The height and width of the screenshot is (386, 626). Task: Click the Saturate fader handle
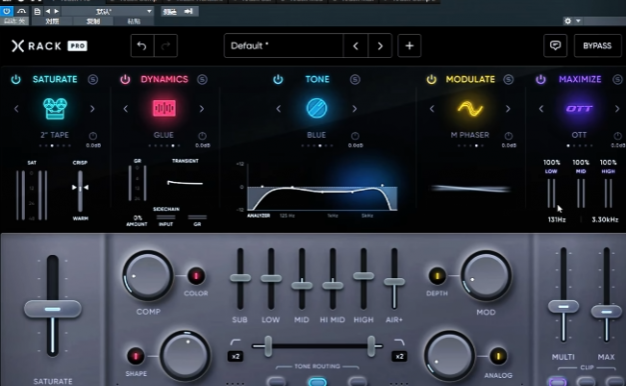pos(53,309)
